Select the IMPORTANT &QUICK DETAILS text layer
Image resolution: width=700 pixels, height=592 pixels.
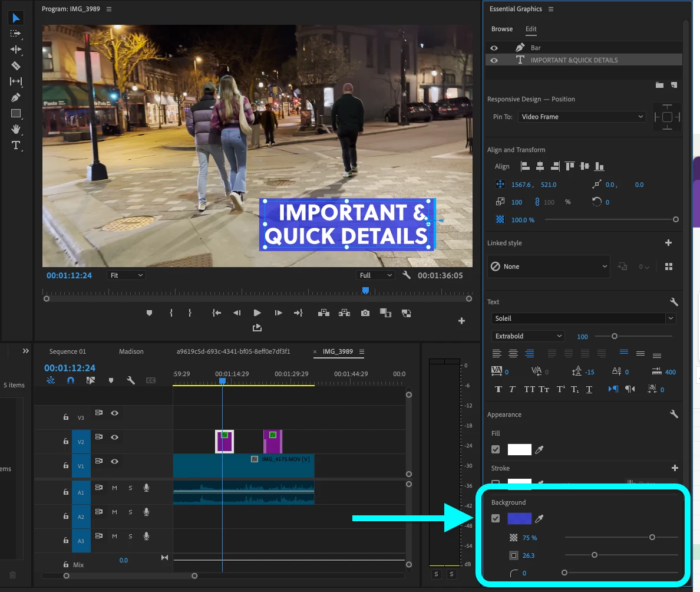click(x=574, y=60)
